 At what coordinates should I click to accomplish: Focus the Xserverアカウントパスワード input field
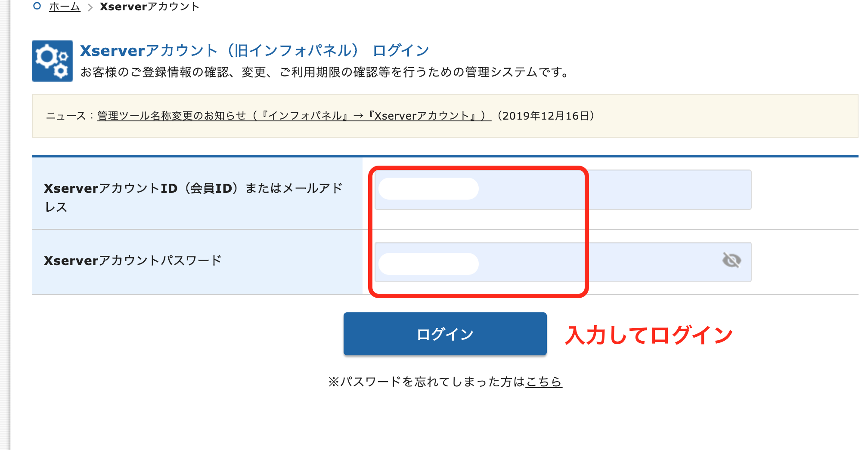[563, 262]
